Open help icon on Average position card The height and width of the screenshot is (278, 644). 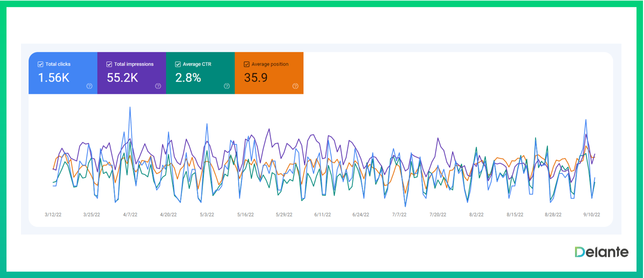click(295, 86)
